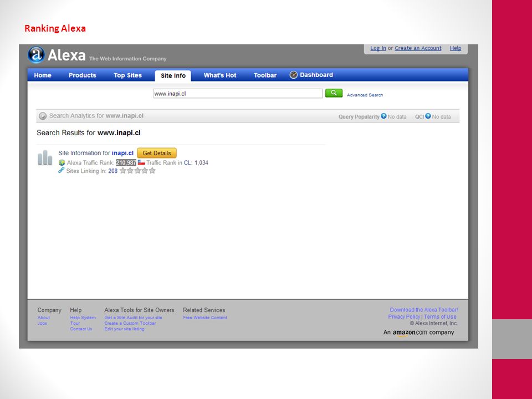Screen dimensions: 532x399
Task: Click the bar chart site info icon
Action: (45, 158)
